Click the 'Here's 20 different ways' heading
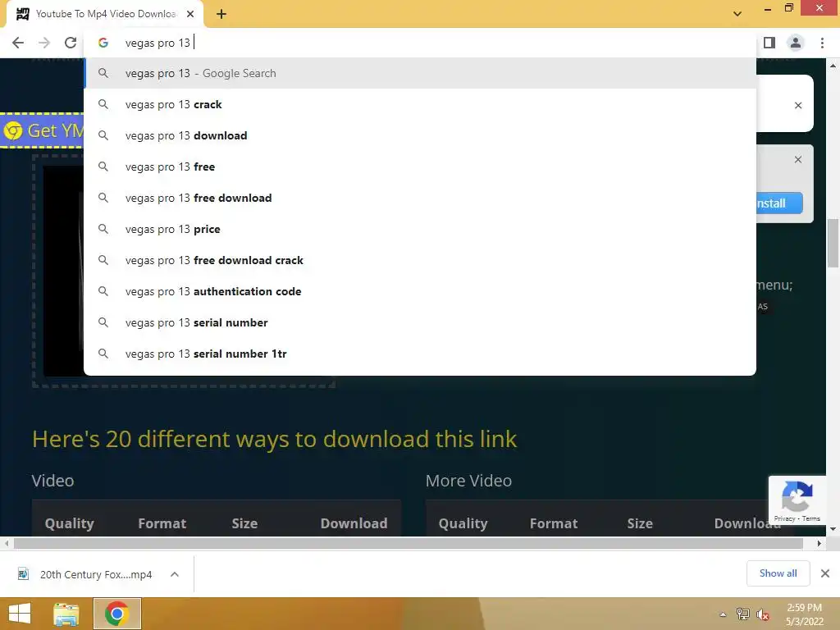Screen dimensions: 840x630 274,439
